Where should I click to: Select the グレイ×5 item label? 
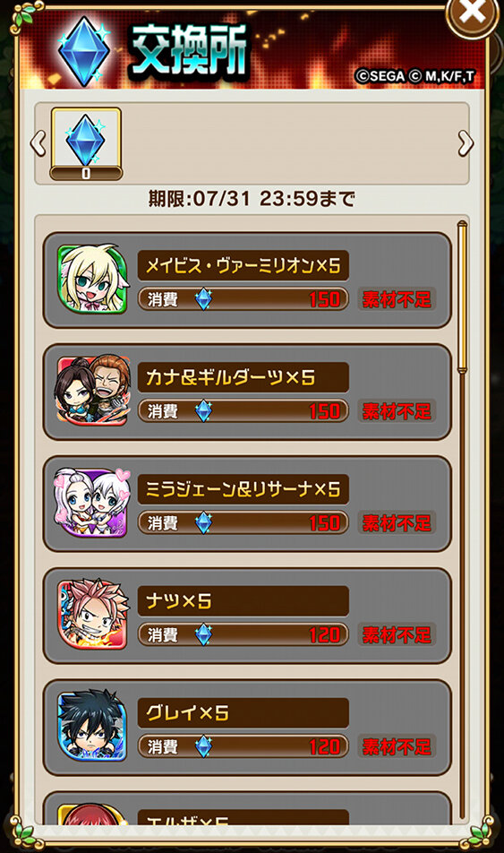(243, 712)
